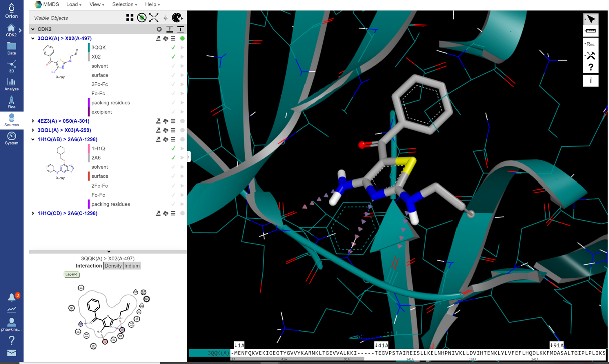Enable the solvent display for 3QQK
Screen dimensions: 609x364
(x=173, y=66)
